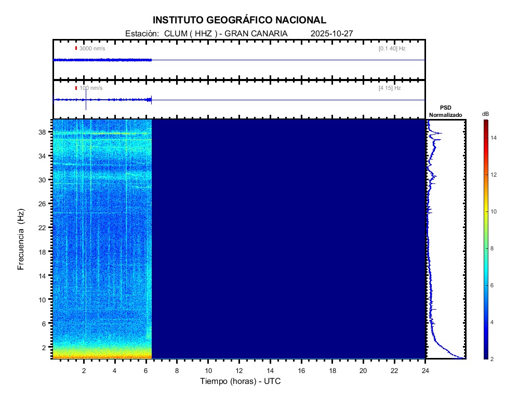Viewport: 532px width, 399px height.
Task: Click the hour 6 tick on time axis
Action: [146, 370]
